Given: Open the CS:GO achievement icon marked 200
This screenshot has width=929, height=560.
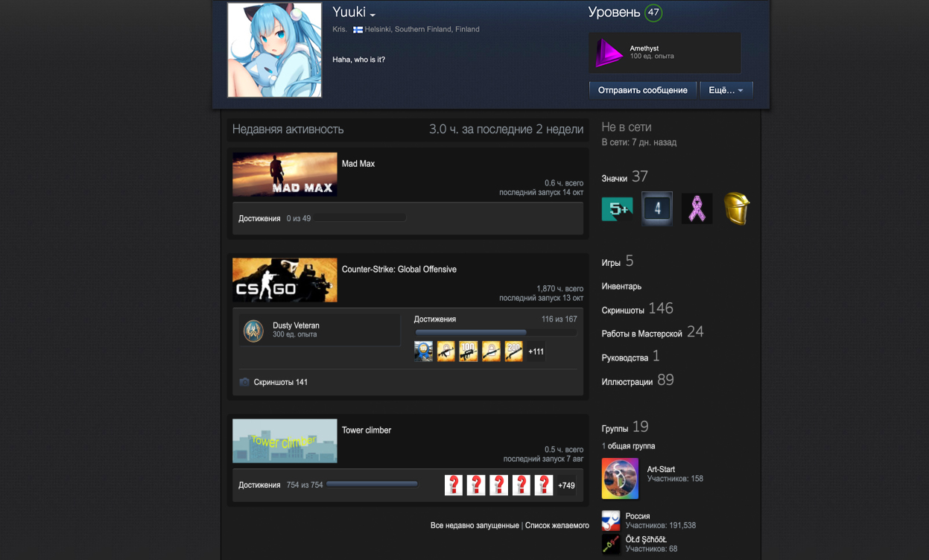Looking at the screenshot, I should tap(513, 351).
